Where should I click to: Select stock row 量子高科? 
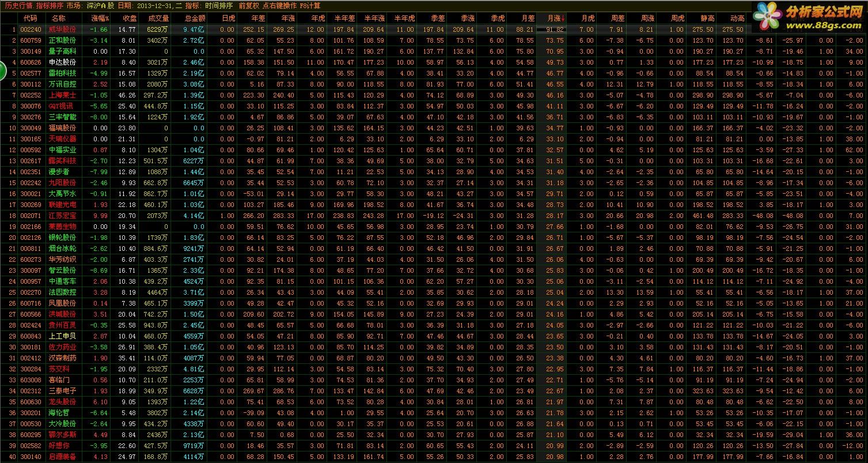pyautogui.click(x=434, y=51)
